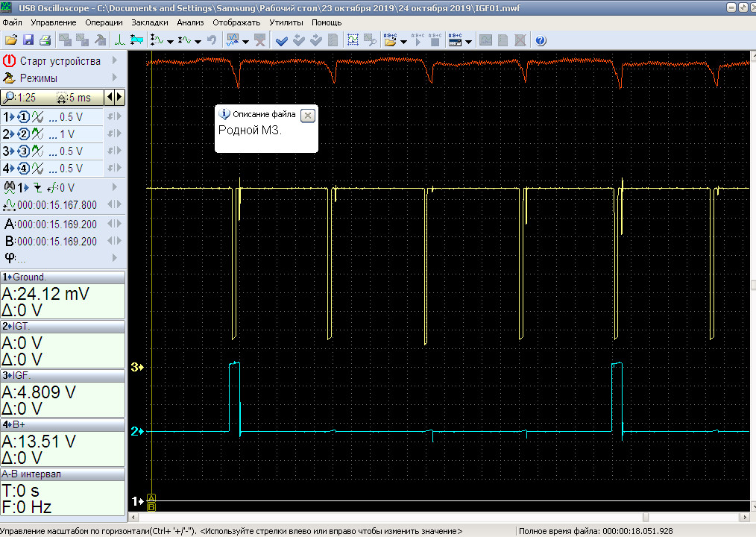
Task: Click the zoom magnifier icon beside 1:25
Action: pyautogui.click(x=9, y=98)
